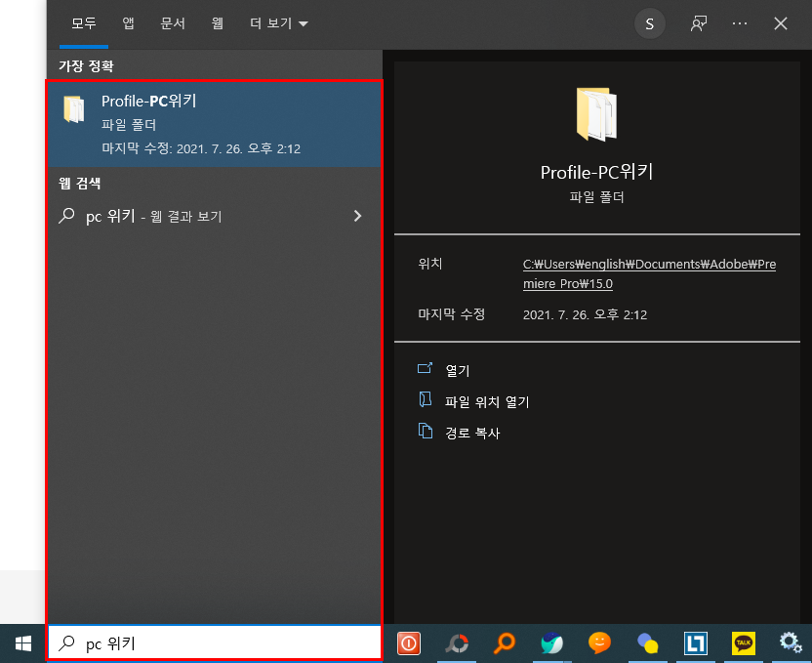812x663 pixels.
Task: Open the Windows Start menu
Action: (23, 643)
